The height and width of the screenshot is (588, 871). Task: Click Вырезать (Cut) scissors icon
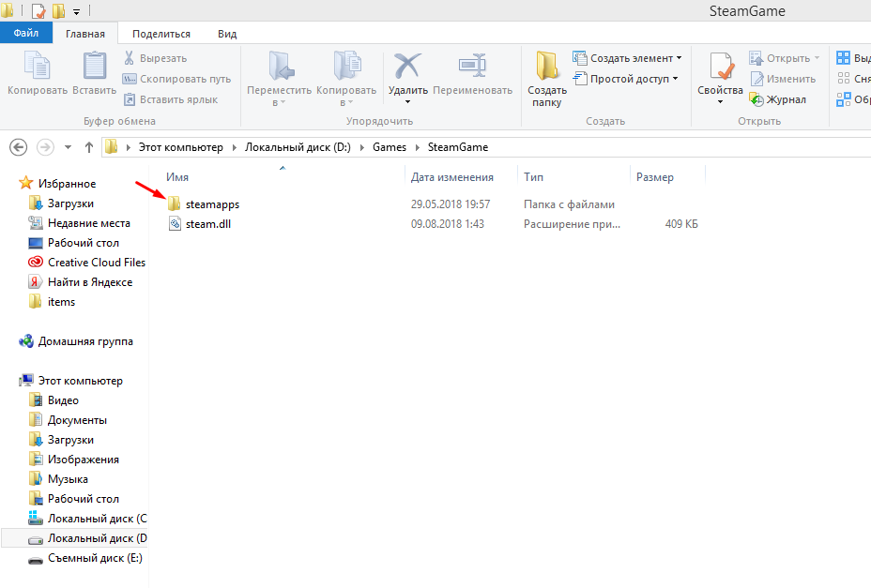point(129,58)
